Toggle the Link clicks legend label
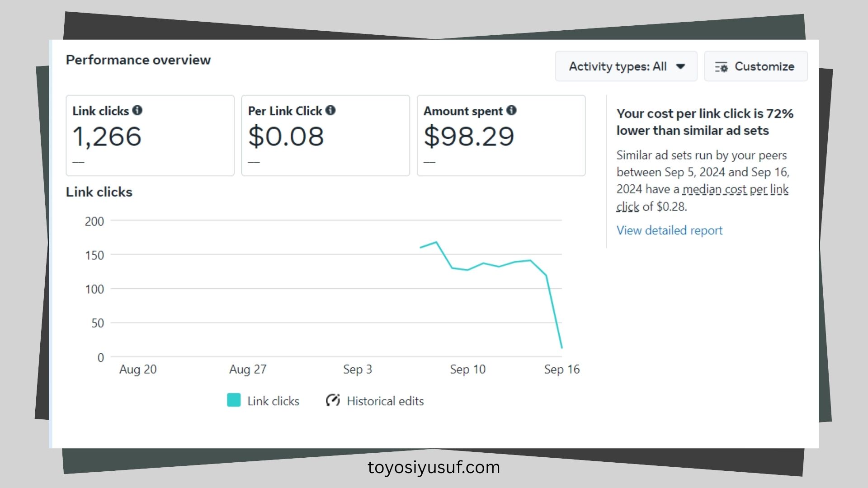 click(273, 401)
